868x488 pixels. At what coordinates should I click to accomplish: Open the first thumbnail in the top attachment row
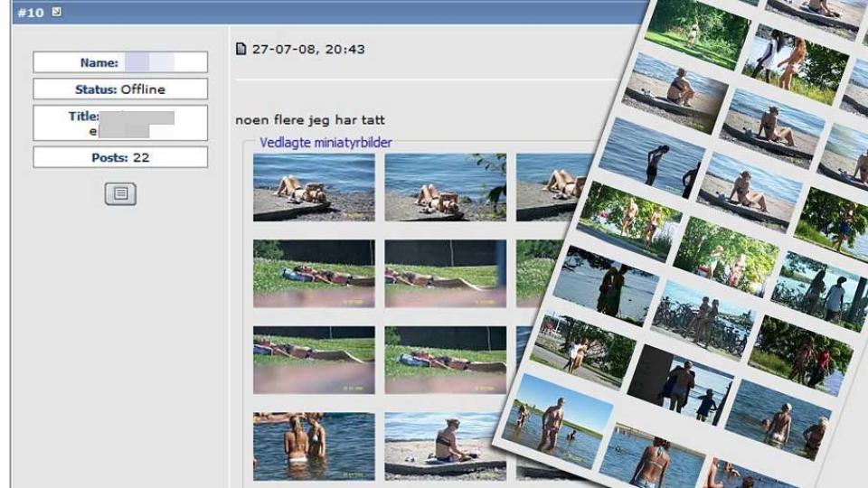(x=314, y=188)
